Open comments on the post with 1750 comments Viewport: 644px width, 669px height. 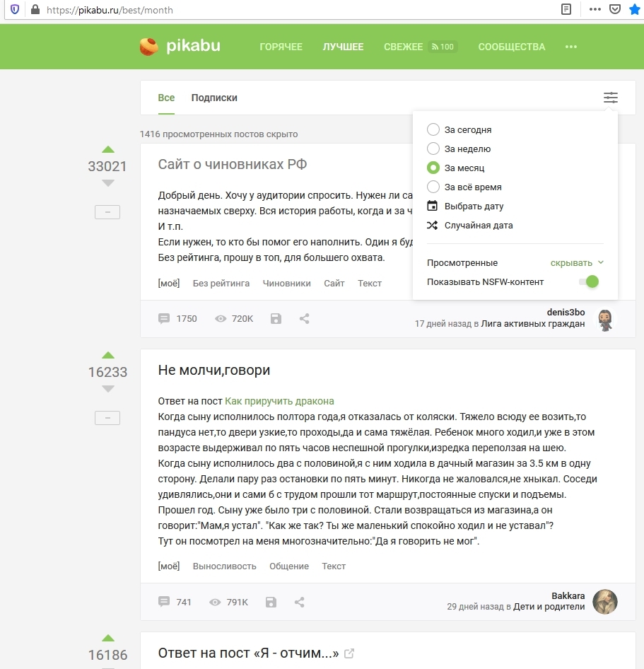pos(177,319)
